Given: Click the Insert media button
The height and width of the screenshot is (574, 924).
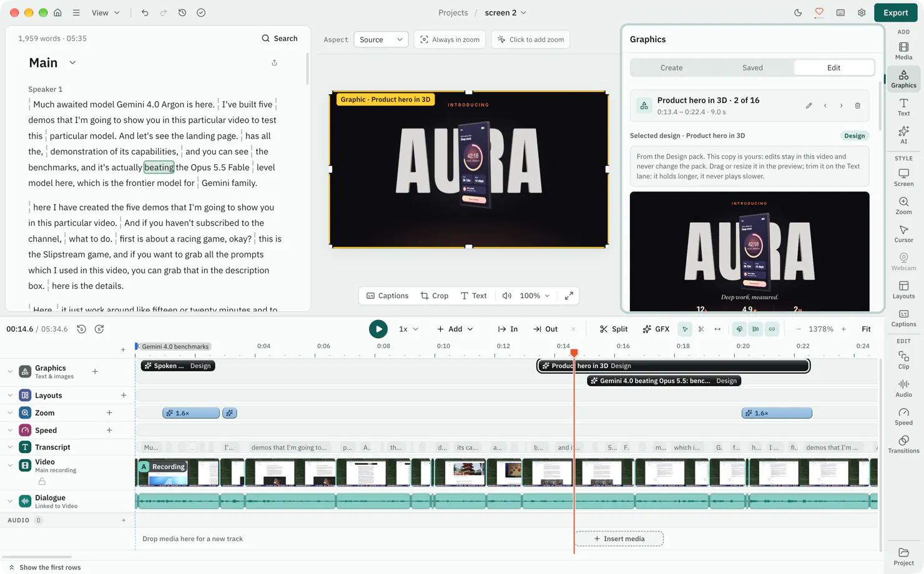Looking at the screenshot, I should [x=619, y=538].
